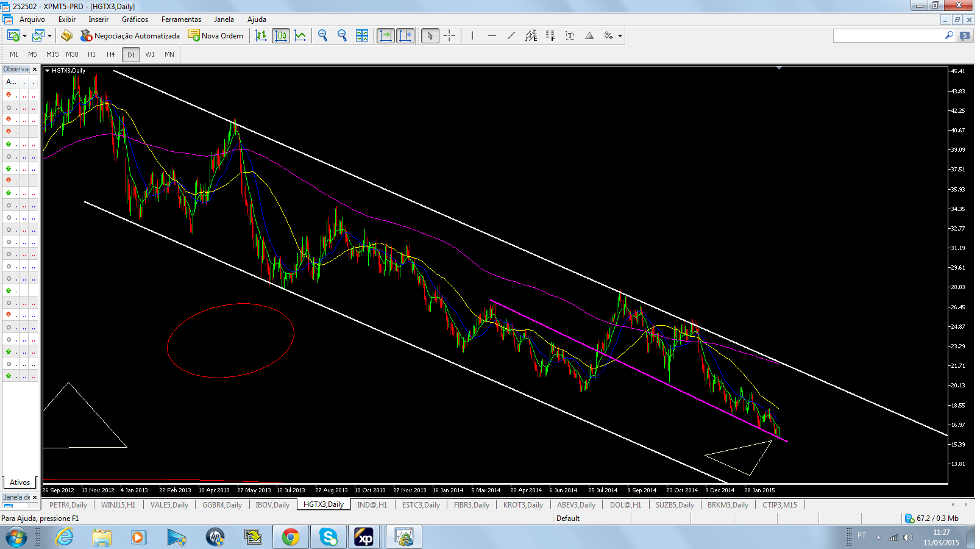Toggle chart auto scroll
The height and width of the screenshot is (549, 980).
pyautogui.click(x=386, y=36)
